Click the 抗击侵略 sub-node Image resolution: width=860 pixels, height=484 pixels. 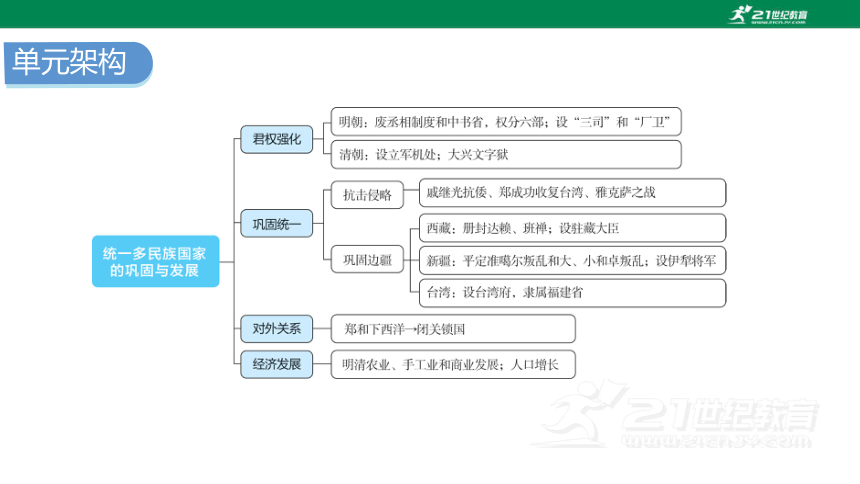coord(367,195)
